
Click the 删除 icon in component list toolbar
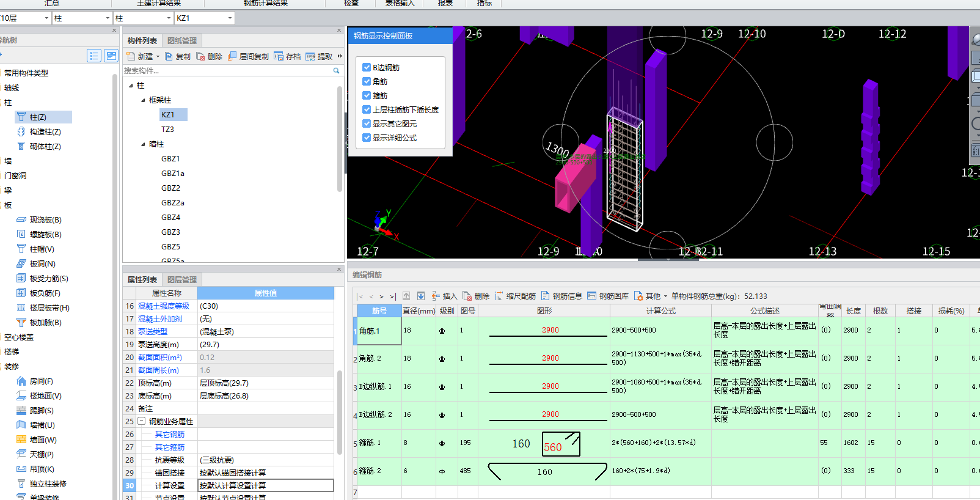pyautogui.click(x=200, y=56)
